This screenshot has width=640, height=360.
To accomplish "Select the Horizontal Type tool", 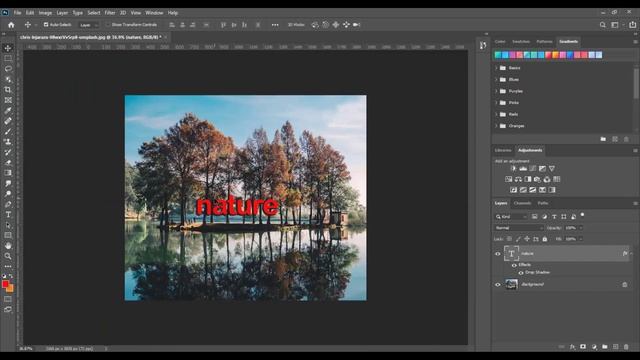I will (x=8, y=215).
